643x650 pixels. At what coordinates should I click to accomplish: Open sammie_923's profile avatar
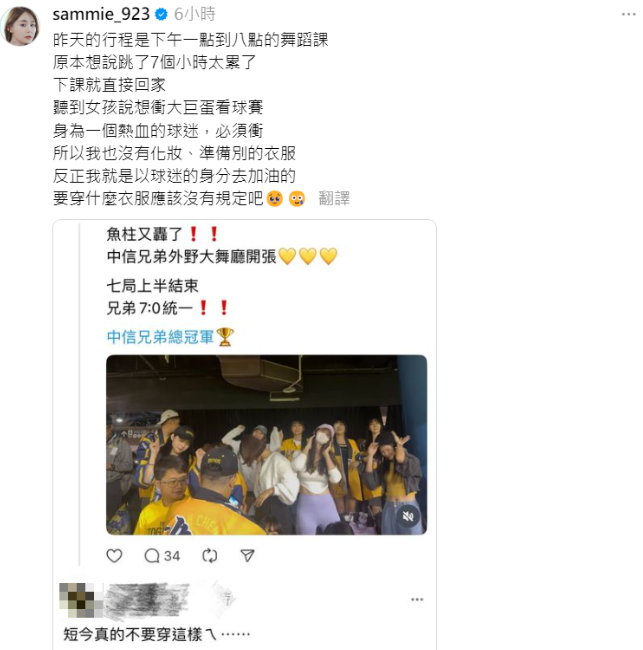tap(21, 26)
